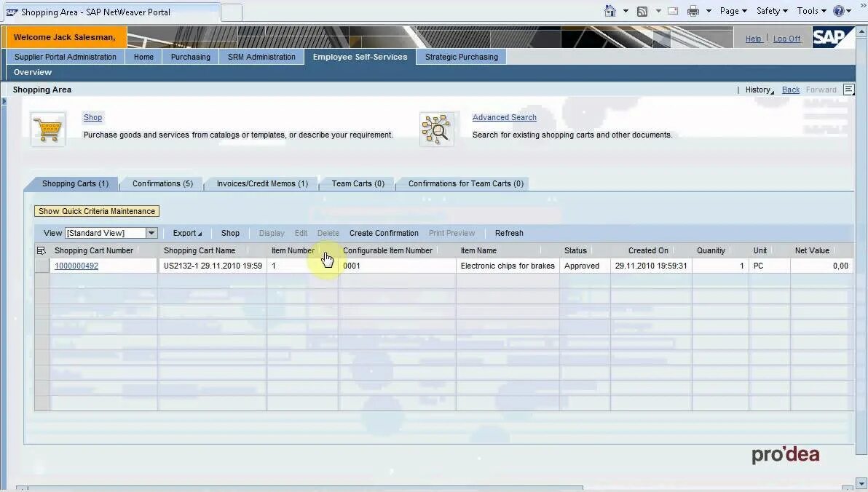
Task: Click the SAP logo
Action: click(x=833, y=37)
